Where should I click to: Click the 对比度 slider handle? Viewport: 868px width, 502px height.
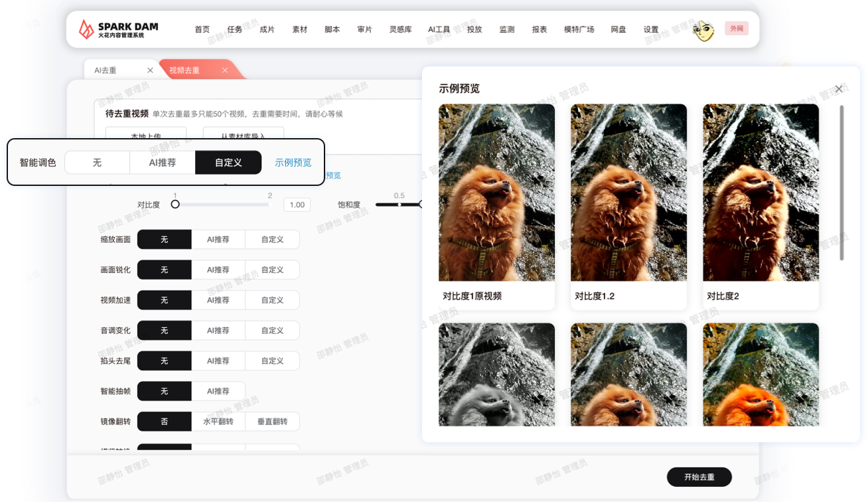[x=175, y=205]
